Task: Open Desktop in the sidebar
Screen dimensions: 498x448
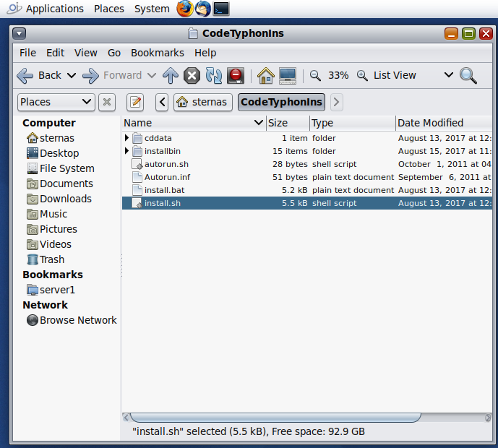Action: click(53, 153)
